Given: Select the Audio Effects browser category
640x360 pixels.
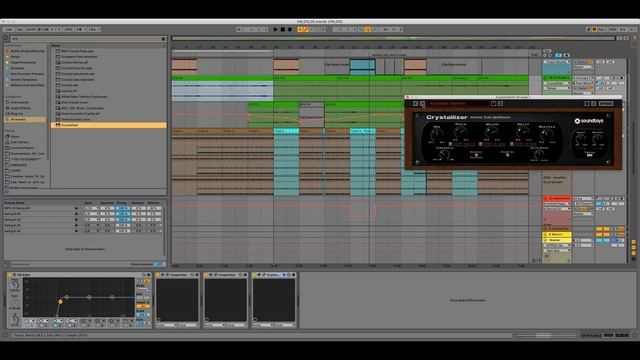Looking at the screenshot, I should point(20,108).
